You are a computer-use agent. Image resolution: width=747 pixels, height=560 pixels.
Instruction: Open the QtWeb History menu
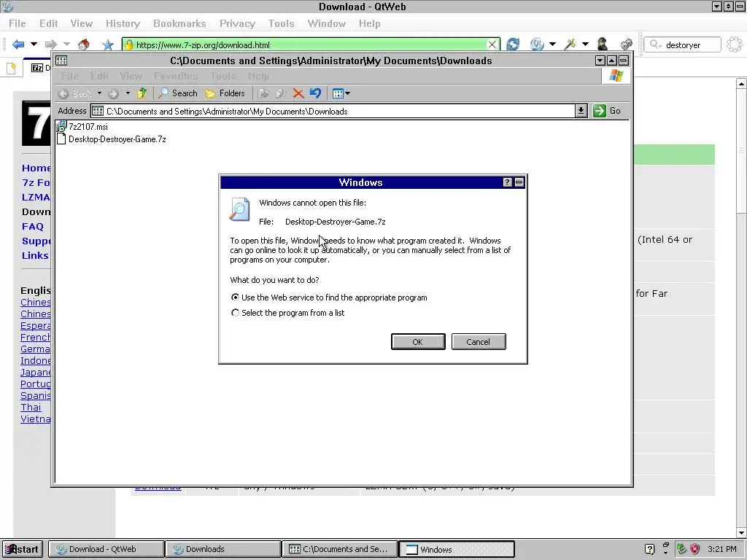click(x=123, y=23)
